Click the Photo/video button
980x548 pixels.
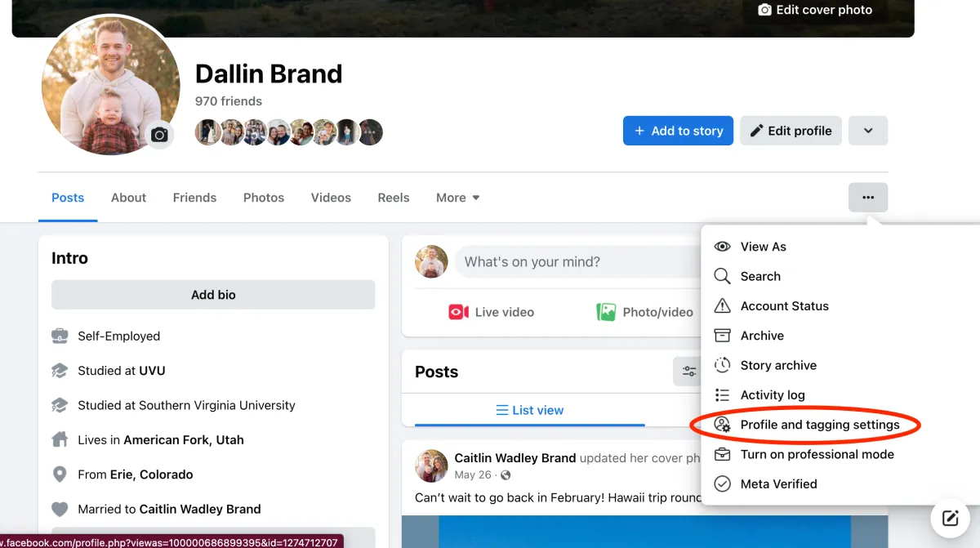(x=645, y=312)
